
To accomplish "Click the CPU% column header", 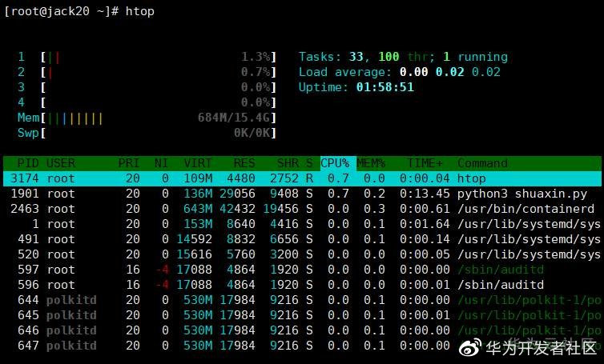I will point(336,163).
